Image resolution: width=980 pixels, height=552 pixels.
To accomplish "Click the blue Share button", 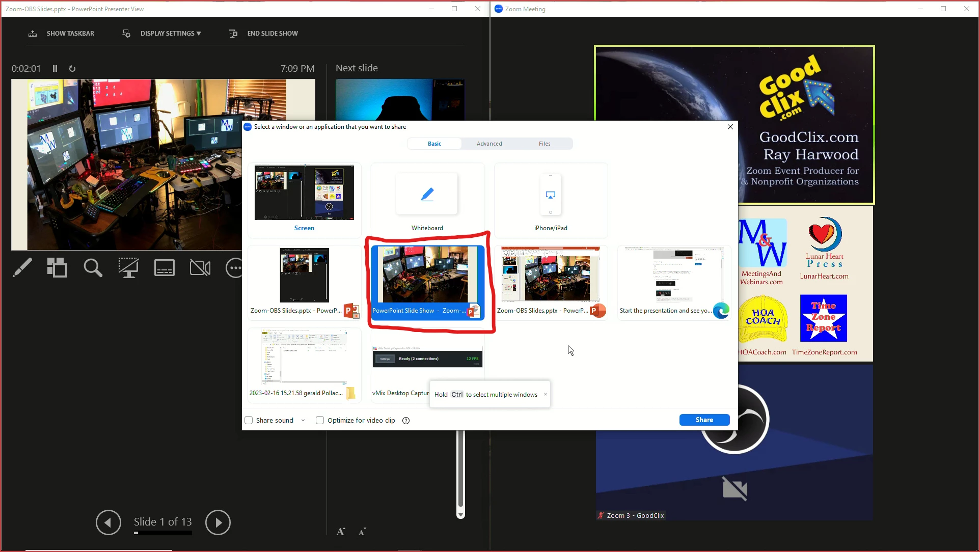I will click(x=704, y=420).
